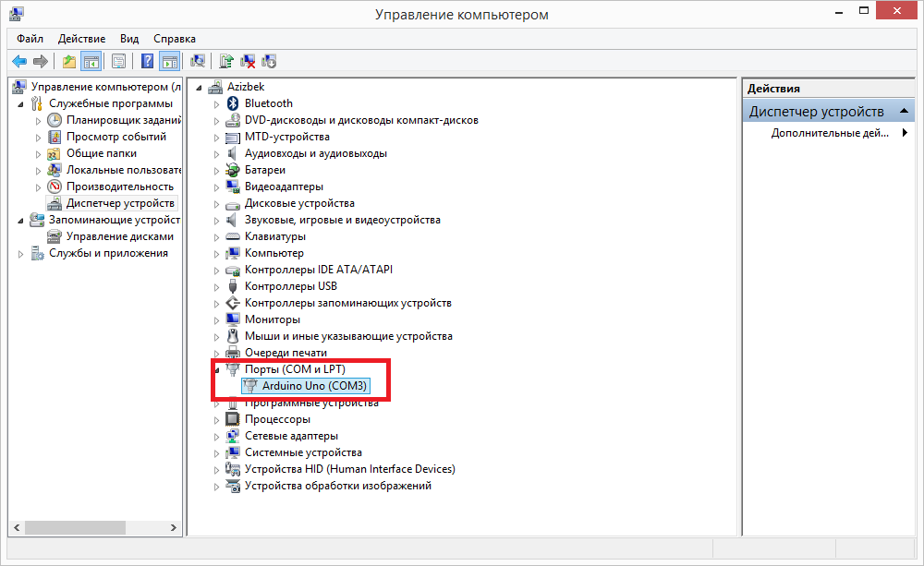
Task: Expand Службы и приложения arrow
Action: click(20, 255)
